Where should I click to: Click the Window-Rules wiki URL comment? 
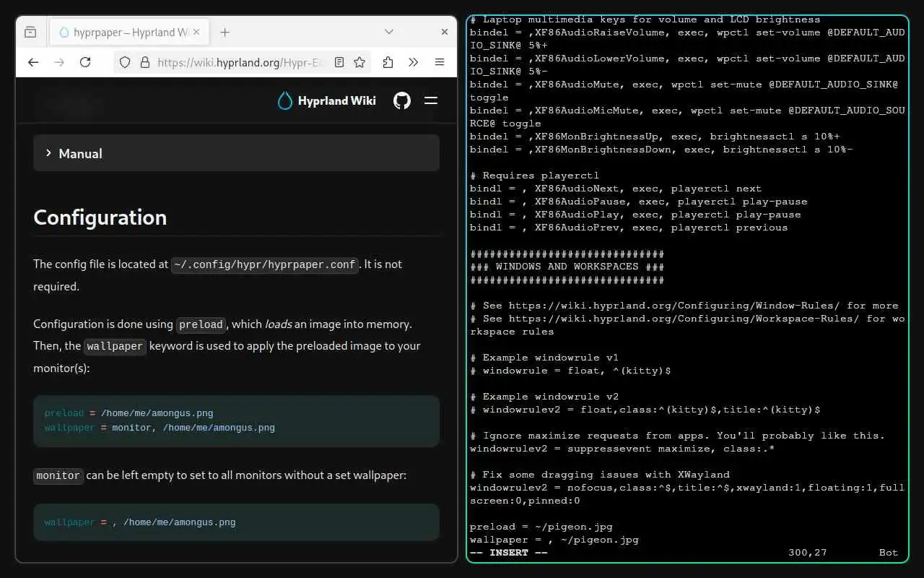tap(684, 306)
